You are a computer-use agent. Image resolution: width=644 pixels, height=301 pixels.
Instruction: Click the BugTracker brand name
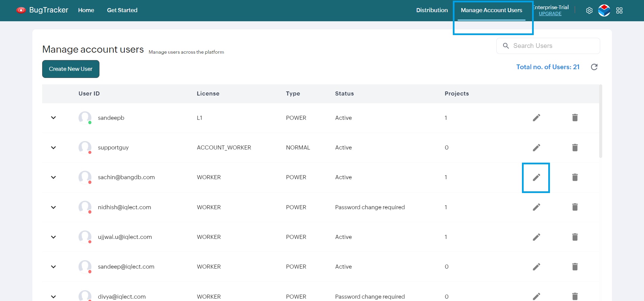pos(49,10)
